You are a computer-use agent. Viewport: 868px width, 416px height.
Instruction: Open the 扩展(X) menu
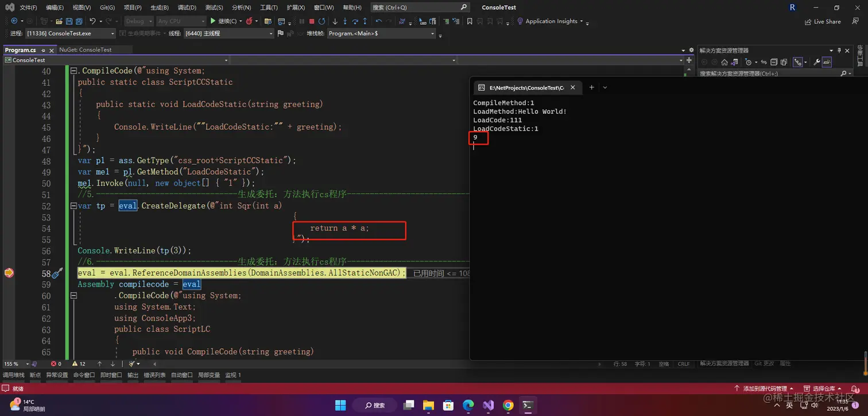296,7
